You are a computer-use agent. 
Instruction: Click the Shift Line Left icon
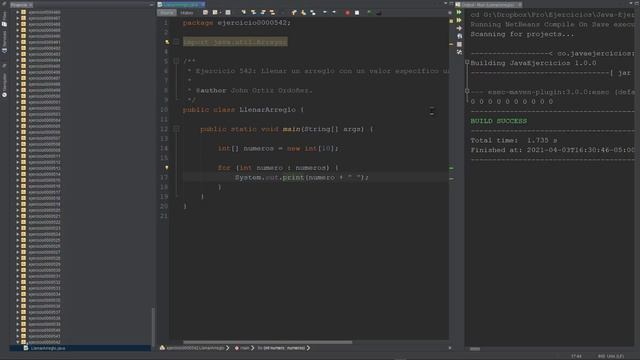pos(325,13)
